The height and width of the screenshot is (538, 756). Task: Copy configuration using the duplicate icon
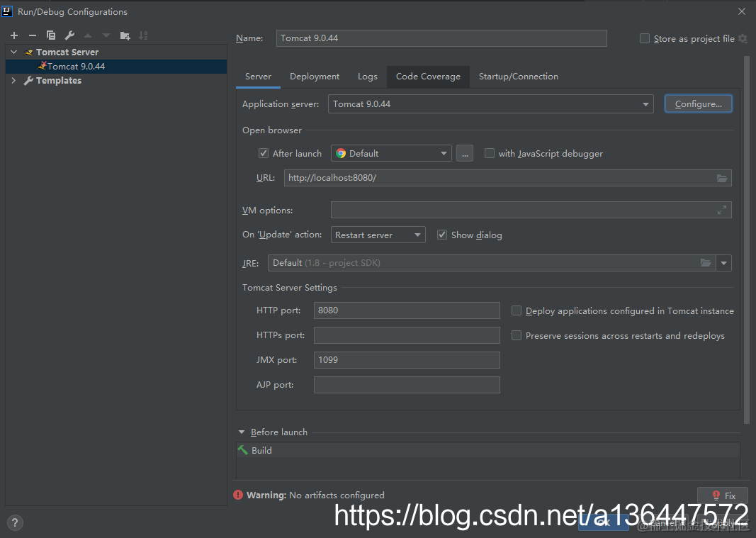(50, 35)
